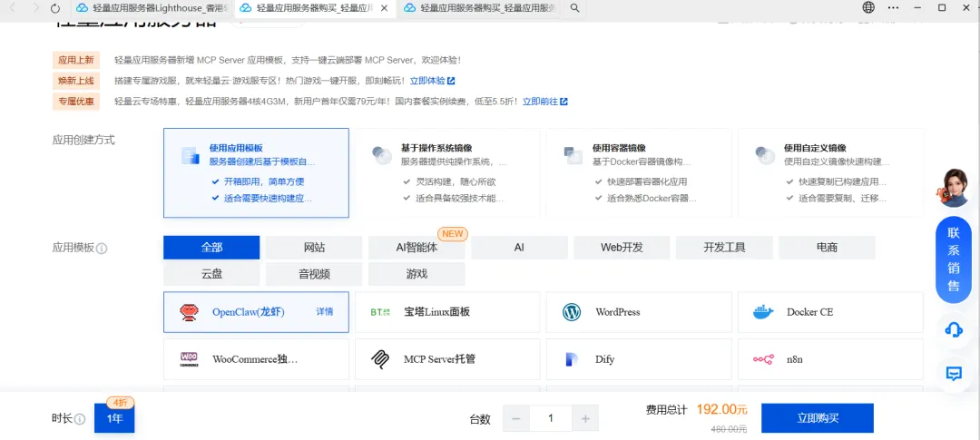Viewport: 980px width, 440px height.
Task: Open the browser tab search magnifier
Action: pyautogui.click(x=575, y=8)
